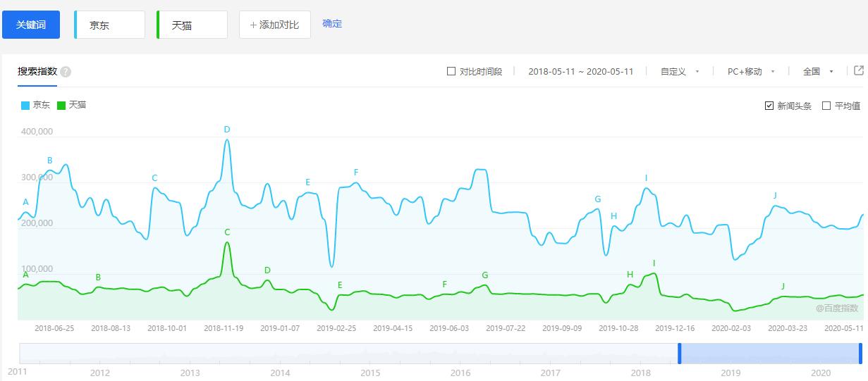Open the PC+移动 device dropdown
Image resolution: width=868 pixels, height=381 pixels.
point(752,71)
